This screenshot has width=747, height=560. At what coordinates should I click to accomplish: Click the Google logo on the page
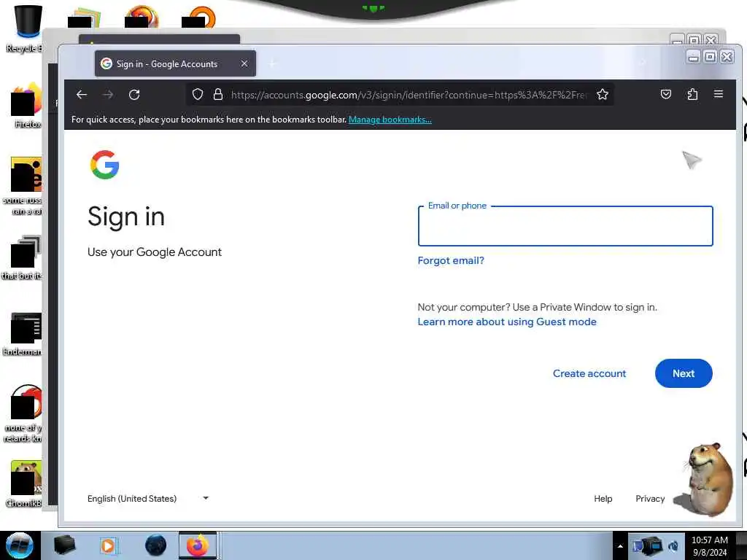point(105,165)
